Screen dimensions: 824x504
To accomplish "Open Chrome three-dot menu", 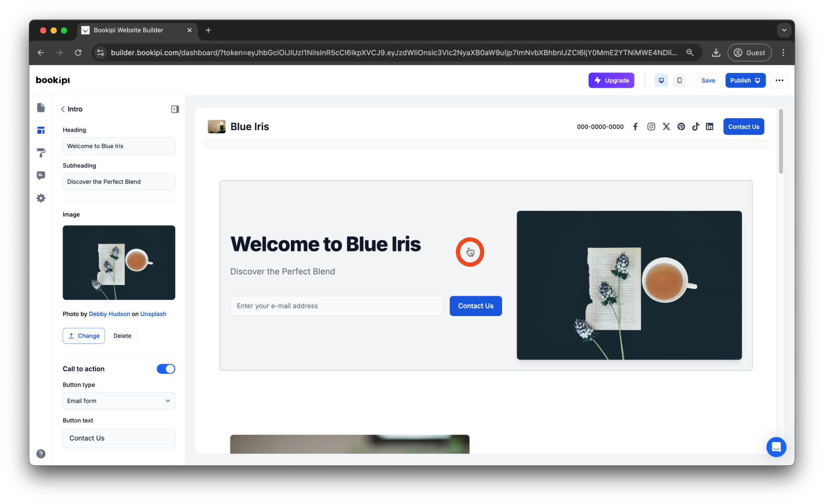I will click(x=783, y=52).
